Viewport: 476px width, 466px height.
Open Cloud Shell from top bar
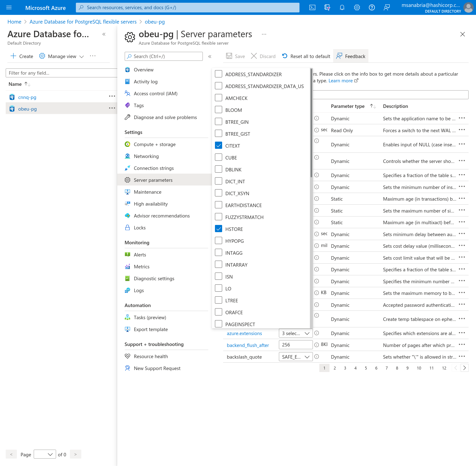[312, 7]
